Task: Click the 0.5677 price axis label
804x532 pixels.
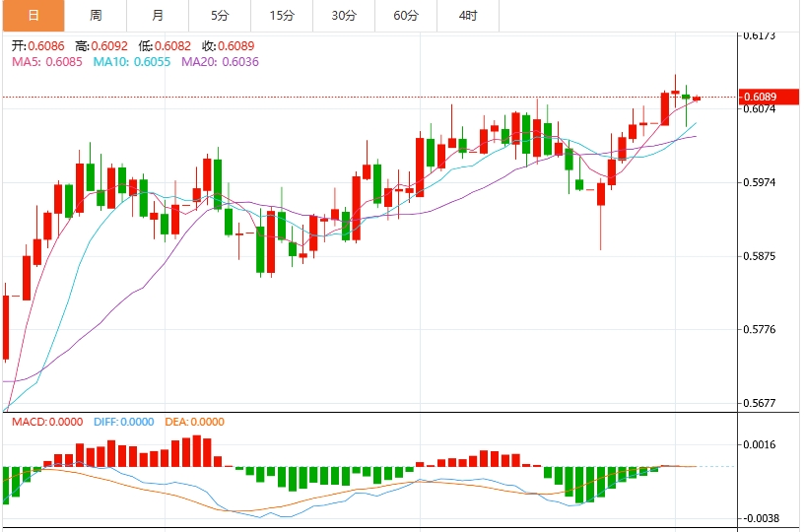Action: (760, 403)
